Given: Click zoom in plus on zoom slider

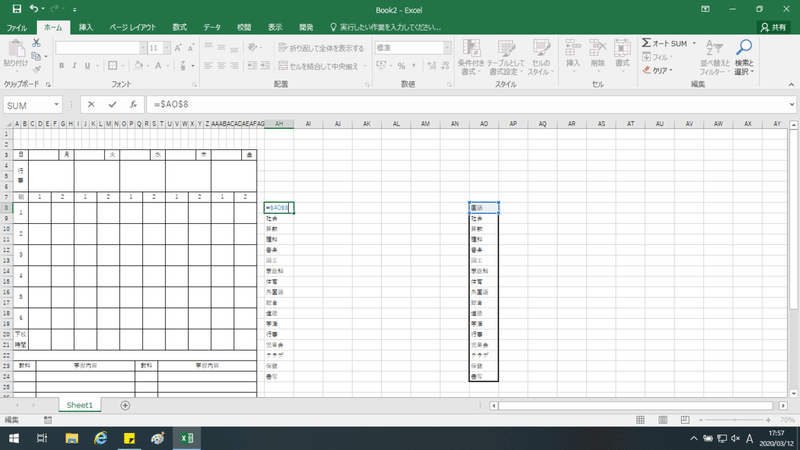Looking at the screenshot, I should (768, 420).
